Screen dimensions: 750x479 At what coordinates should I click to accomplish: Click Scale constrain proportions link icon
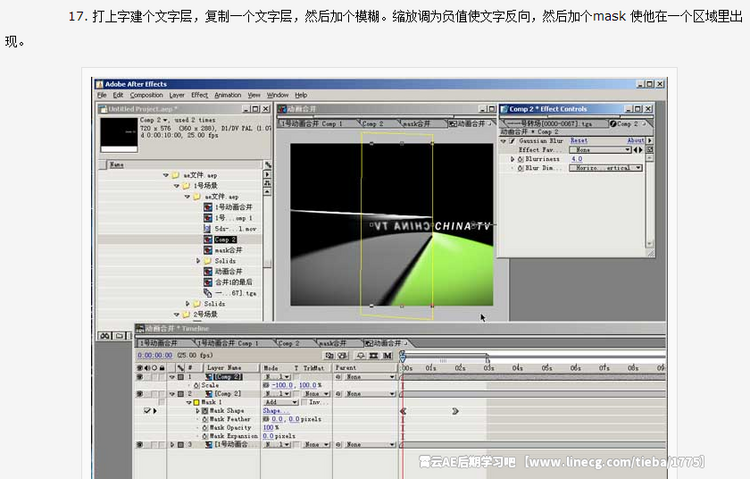click(266, 385)
